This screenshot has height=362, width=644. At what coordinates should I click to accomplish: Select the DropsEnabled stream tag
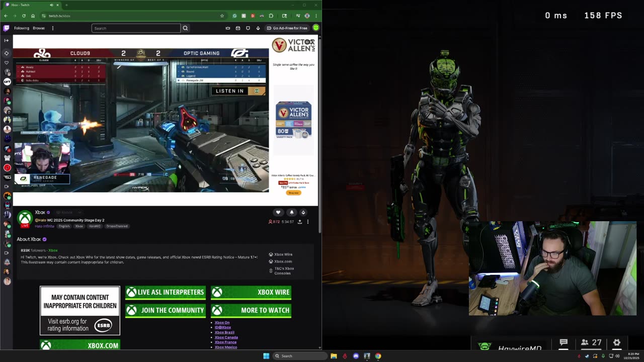117,226
